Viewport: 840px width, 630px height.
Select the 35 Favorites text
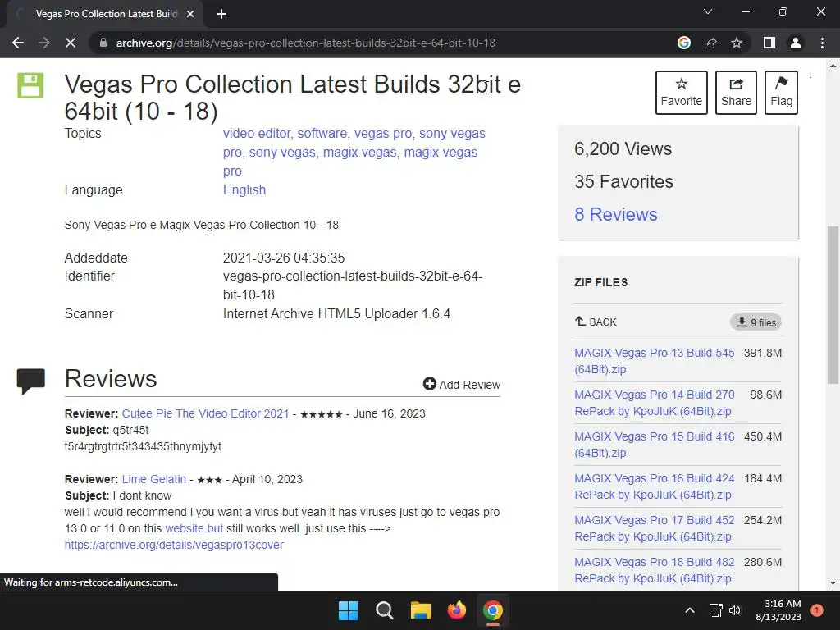click(x=623, y=181)
